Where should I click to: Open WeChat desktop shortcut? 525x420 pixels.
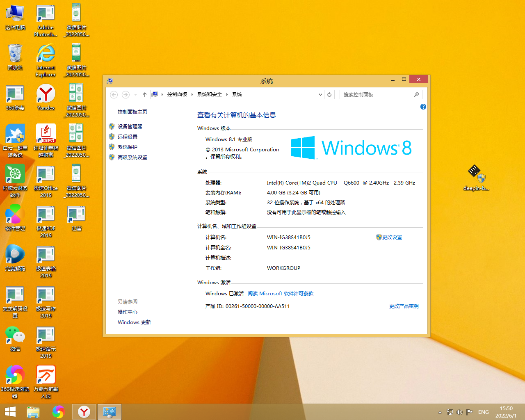(x=15, y=338)
